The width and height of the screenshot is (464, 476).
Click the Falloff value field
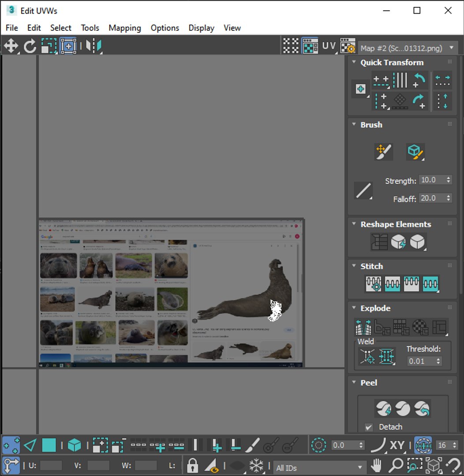pos(432,198)
